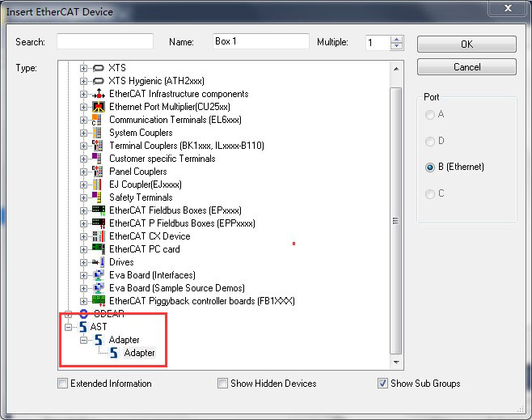Screen dimensions: 532x420
Task: Click the Ethernet Port Multiplier(CU25xx) icon
Action: coord(99,107)
